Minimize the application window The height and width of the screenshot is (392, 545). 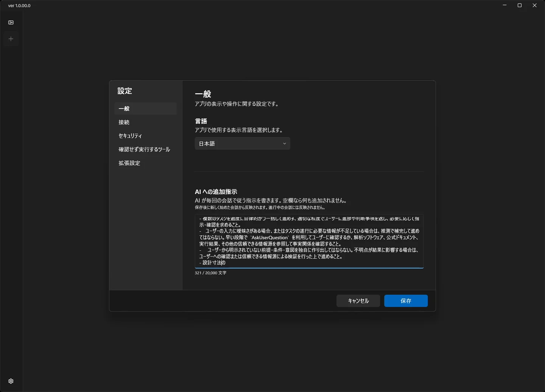click(x=505, y=5)
